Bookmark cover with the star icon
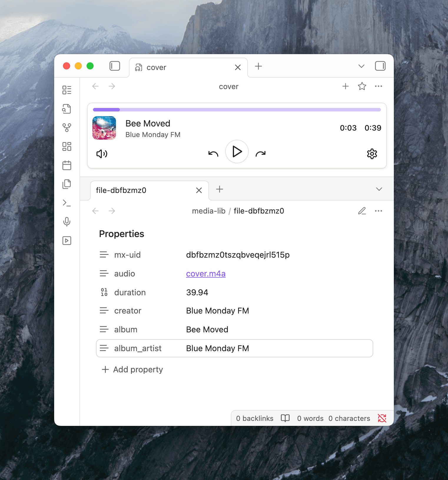Image resolution: width=448 pixels, height=480 pixels. click(x=362, y=86)
